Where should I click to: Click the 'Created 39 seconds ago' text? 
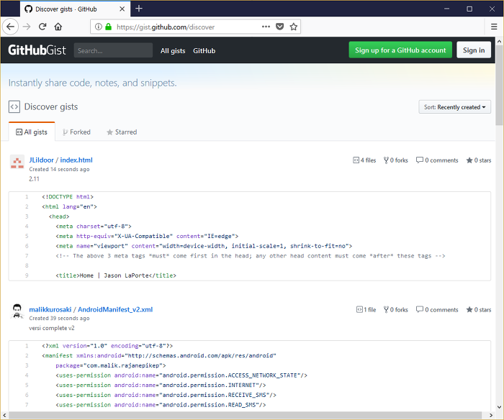click(x=59, y=318)
